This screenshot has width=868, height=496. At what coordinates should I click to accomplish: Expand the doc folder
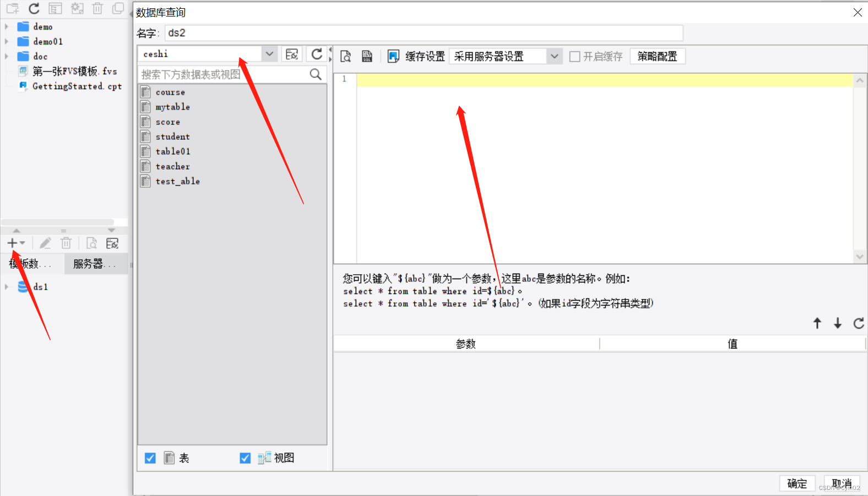(7, 56)
